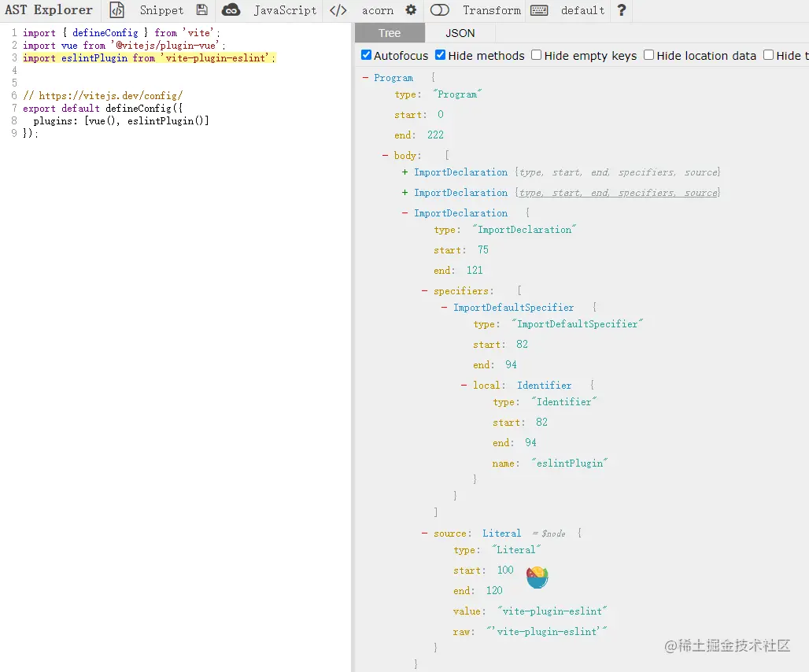The image size is (809, 672).
Task: Click the Program end value 222
Action: 435,135
